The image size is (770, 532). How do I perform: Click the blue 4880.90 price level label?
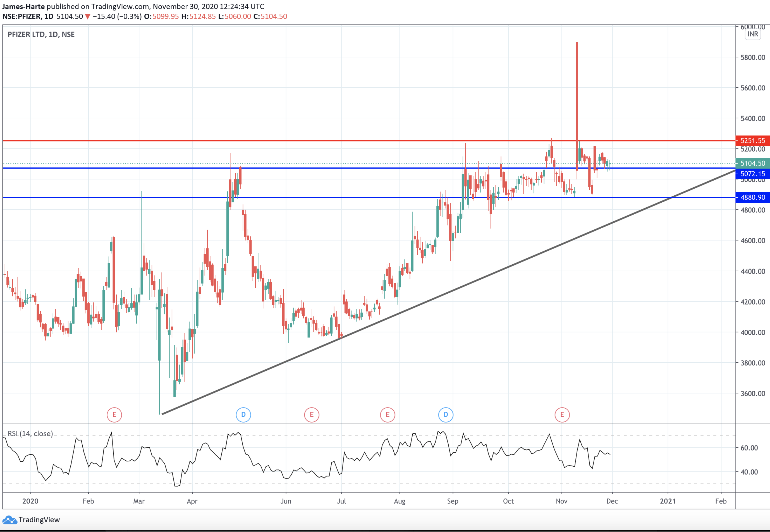pyautogui.click(x=753, y=197)
